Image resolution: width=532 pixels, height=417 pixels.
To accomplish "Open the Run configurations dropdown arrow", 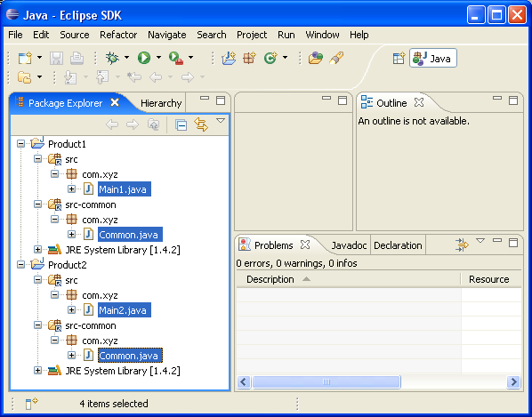I will click(x=158, y=58).
